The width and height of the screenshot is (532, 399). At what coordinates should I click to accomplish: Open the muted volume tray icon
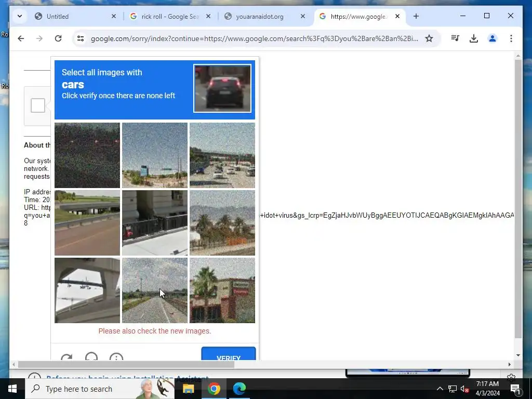[x=464, y=389]
